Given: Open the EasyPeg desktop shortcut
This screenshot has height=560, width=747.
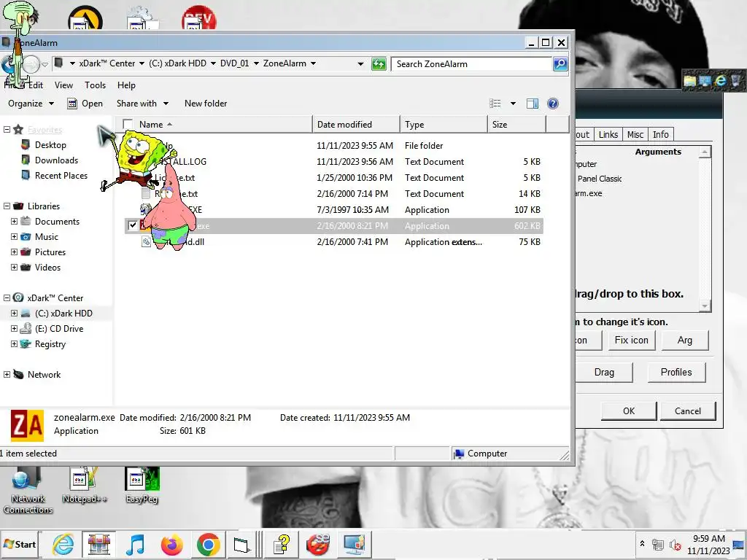Looking at the screenshot, I should point(142,485).
